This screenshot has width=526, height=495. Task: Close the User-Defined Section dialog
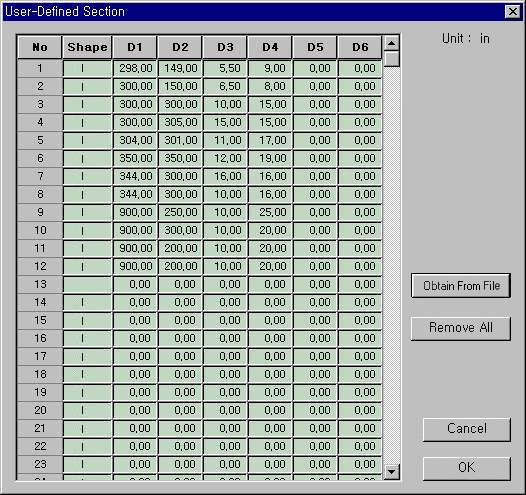(513, 11)
